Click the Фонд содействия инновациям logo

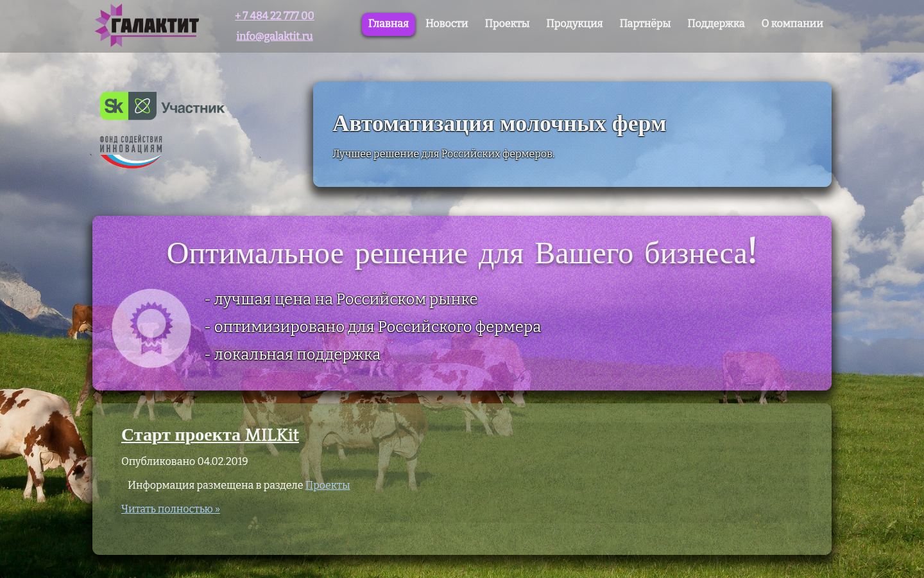coord(131,152)
